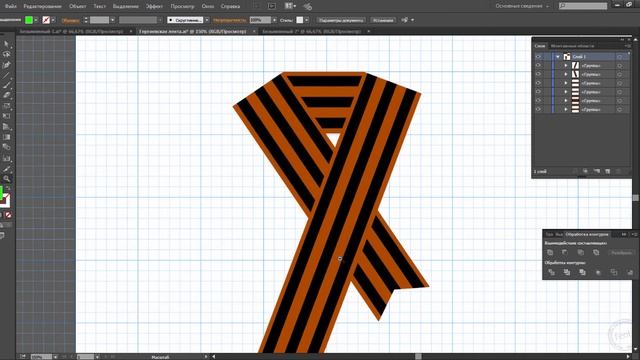This screenshot has width=640, height=360.
Task: Click the target circle of layer Слой 1
Action: [x=620, y=57]
